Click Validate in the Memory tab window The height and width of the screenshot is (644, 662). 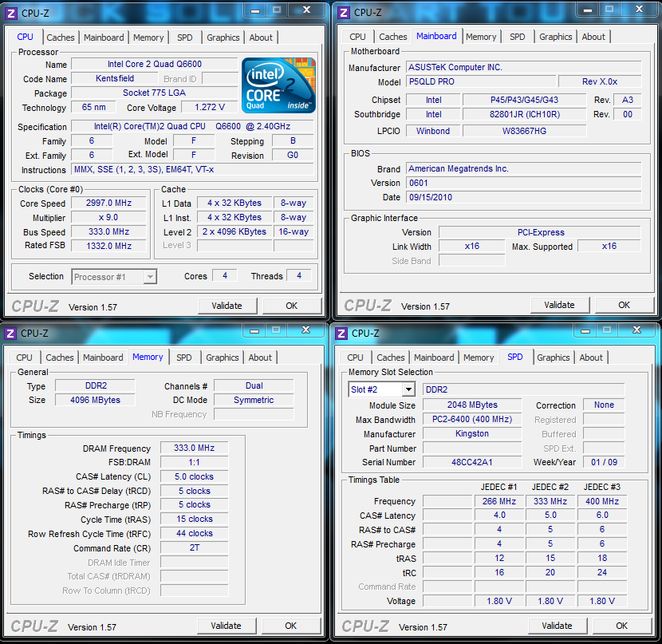click(227, 626)
